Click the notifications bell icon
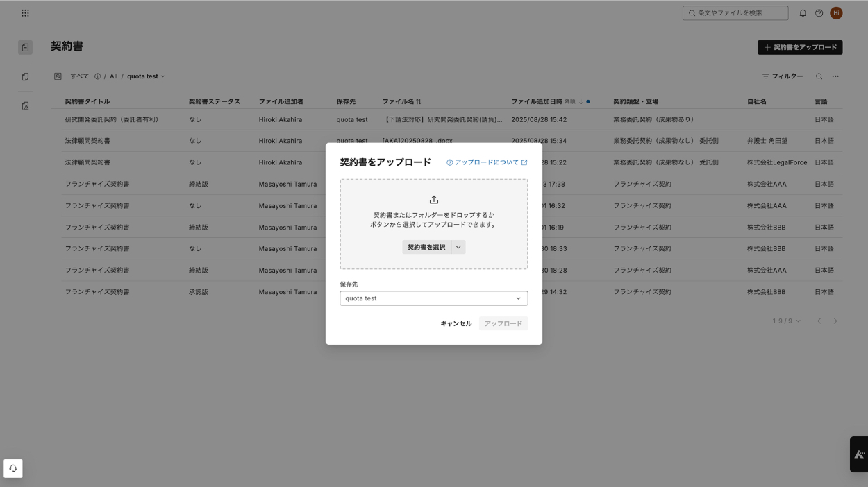 click(803, 13)
